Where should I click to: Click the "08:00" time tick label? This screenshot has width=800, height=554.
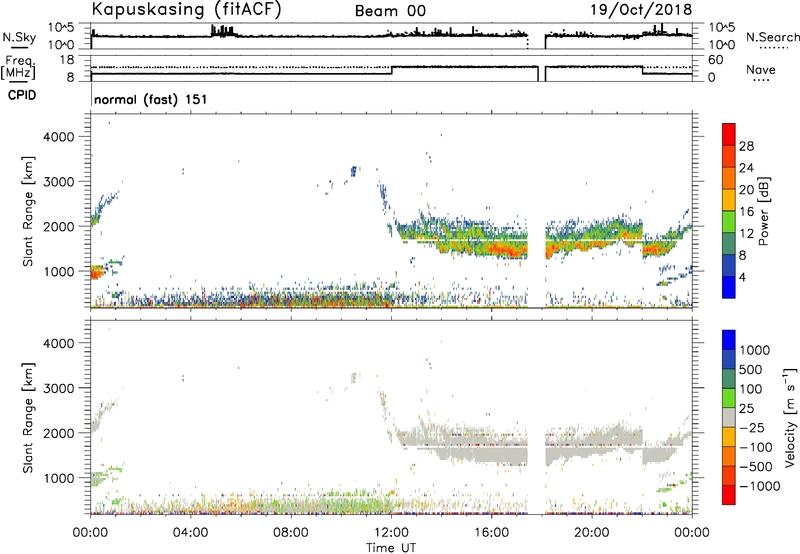291,533
